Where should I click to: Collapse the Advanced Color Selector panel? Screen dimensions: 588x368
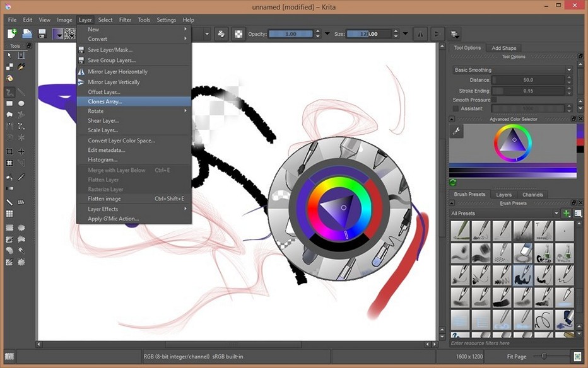(452, 118)
